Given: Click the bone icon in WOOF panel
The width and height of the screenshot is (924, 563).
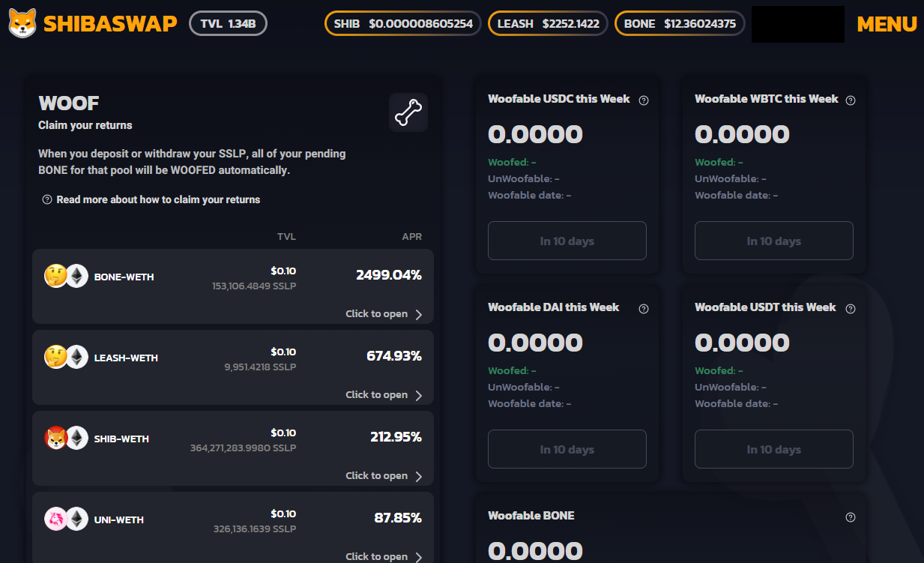Looking at the screenshot, I should [408, 112].
